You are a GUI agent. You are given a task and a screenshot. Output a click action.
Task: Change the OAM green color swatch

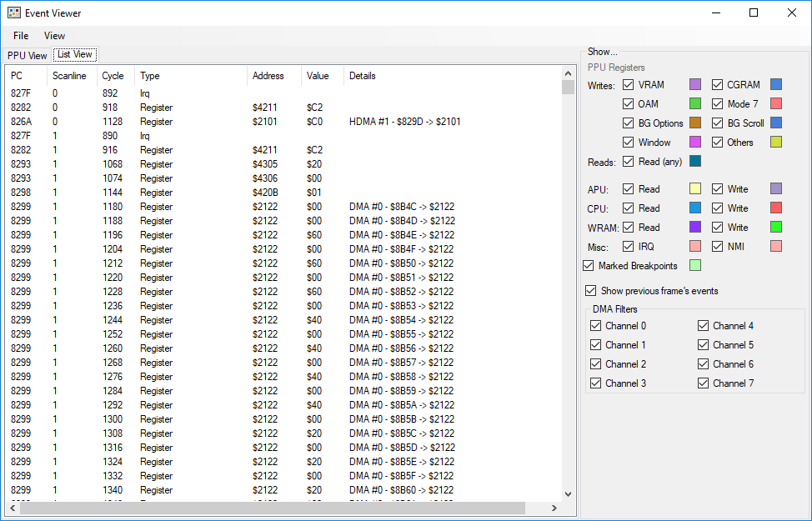tap(695, 103)
